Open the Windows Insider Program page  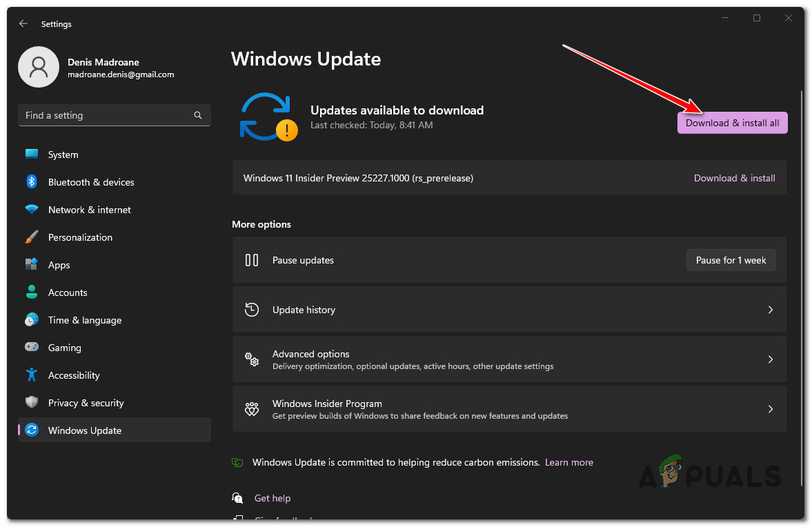point(510,408)
